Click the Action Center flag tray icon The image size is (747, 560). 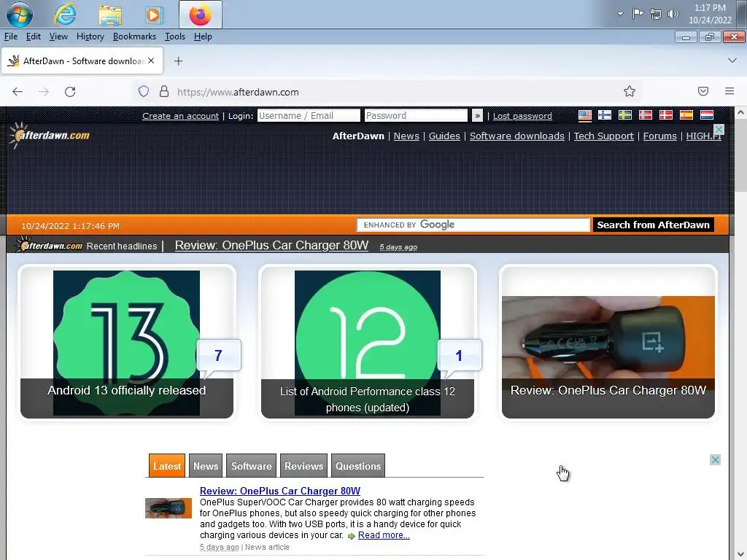coord(638,14)
